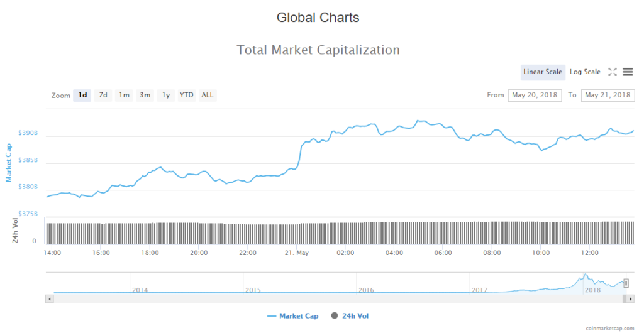Switch to Log Scale view
Image resolution: width=644 pixels, height=333 pixels.
585,72
